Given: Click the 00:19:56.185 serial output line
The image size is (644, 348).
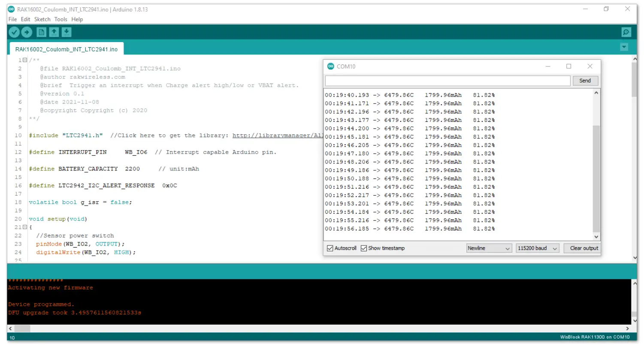Looking at the screenshot, I should pyautogui.click(x=410, y=229).
